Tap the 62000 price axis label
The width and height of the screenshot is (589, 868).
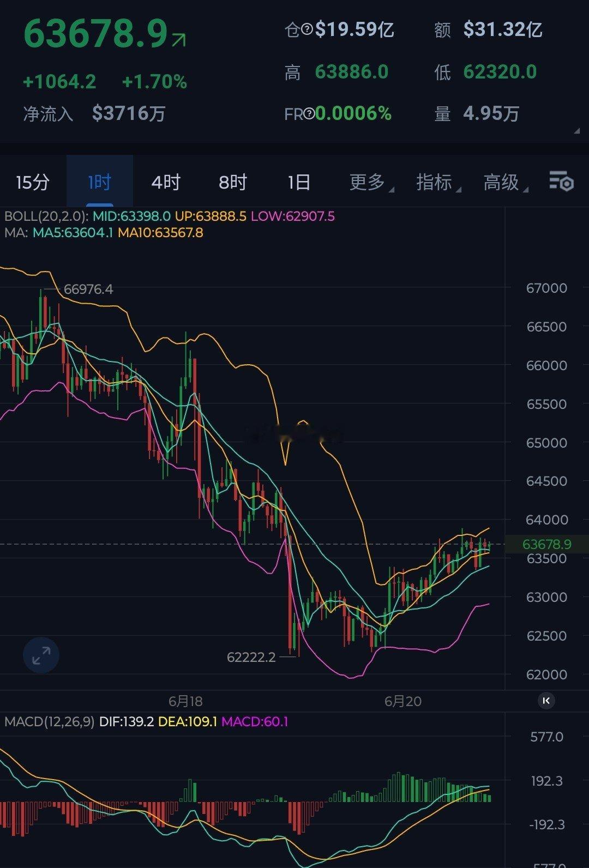click(546, 674)
